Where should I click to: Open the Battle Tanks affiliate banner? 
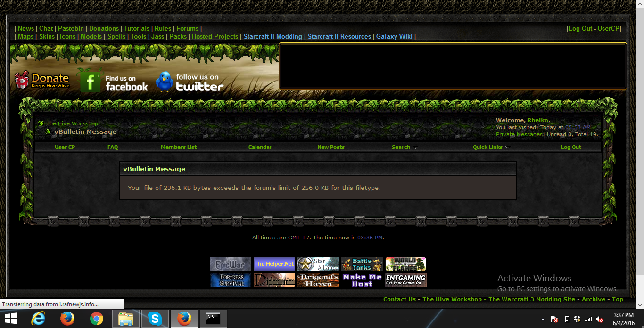coord(362,264)
